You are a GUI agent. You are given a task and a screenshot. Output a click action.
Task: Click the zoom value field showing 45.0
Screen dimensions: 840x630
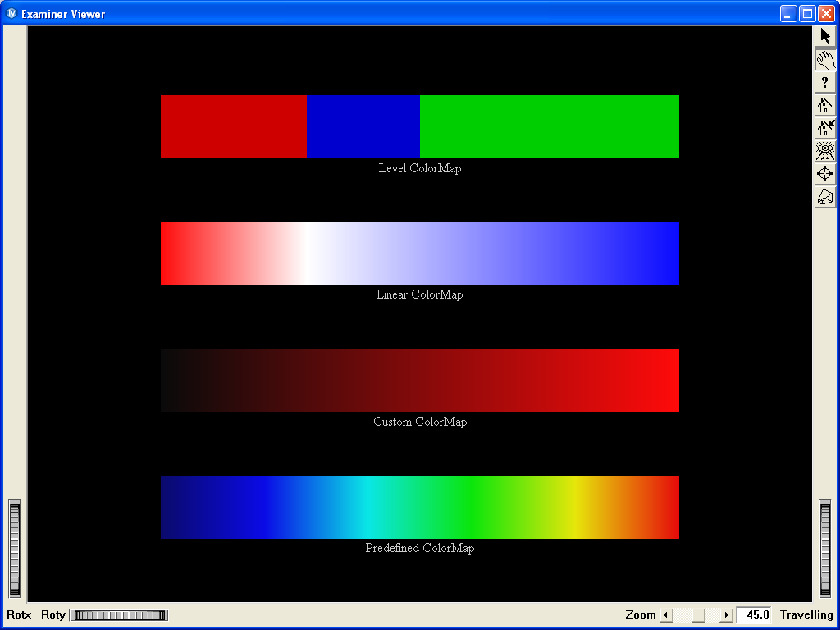click(754, 615)
